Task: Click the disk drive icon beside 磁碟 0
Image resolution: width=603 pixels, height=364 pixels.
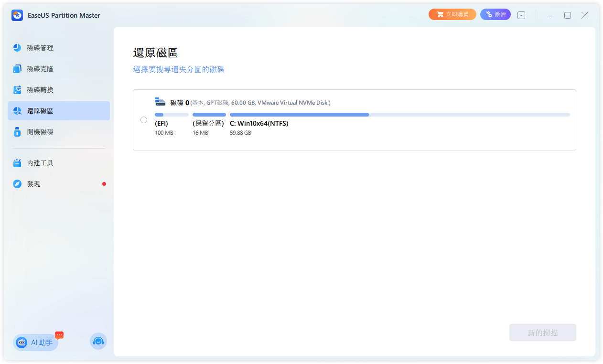Action: (160, 101)
